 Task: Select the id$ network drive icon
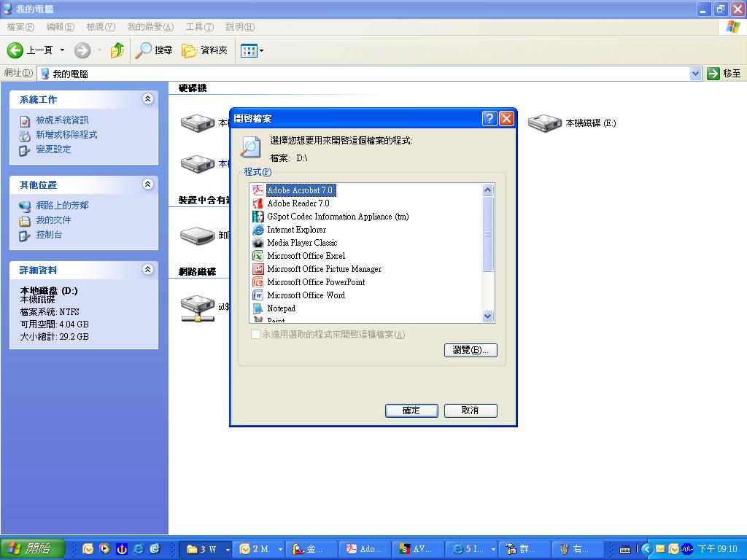coord(197,308)
